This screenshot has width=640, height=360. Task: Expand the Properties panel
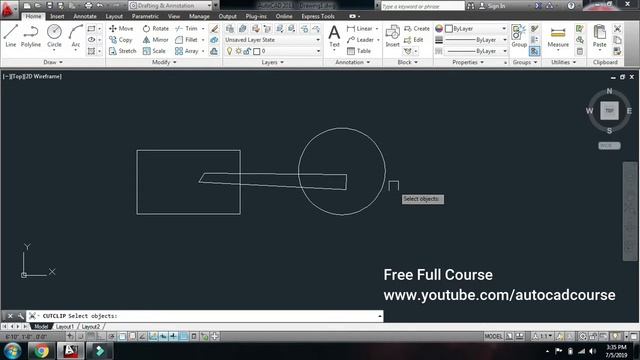coord(468,62)
